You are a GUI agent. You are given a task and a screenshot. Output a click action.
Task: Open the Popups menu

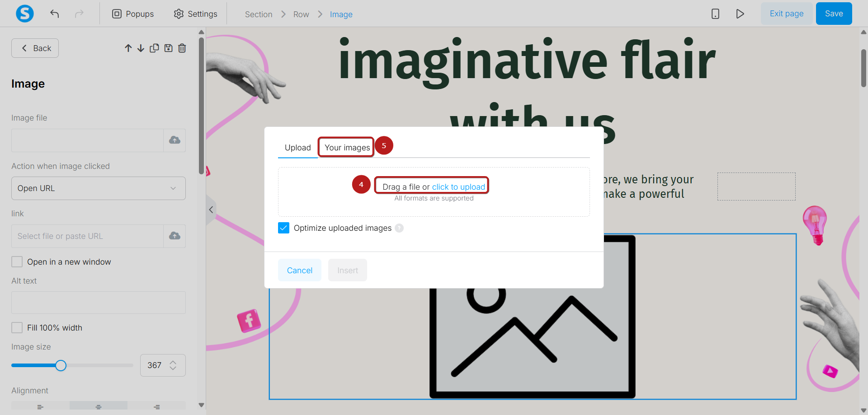point(133,14)
